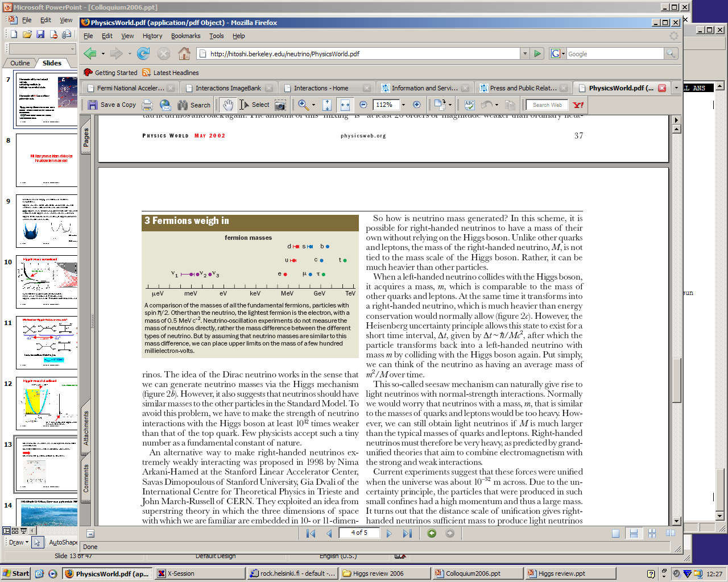Choose the Snapshot camera tool

pyautogui.click(x=280, y=105)
